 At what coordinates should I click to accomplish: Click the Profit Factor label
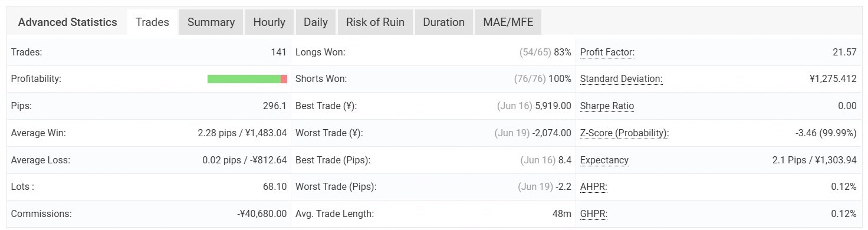(607, 52)
